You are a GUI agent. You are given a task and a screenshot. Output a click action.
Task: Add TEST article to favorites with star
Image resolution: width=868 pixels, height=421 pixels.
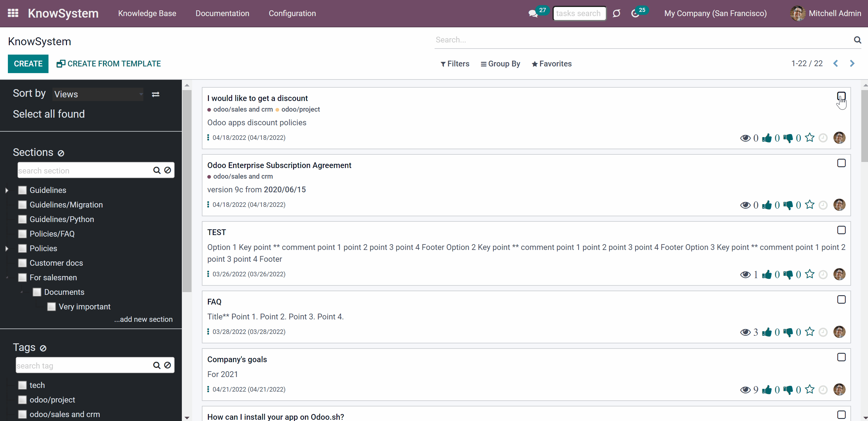[810, 274]
